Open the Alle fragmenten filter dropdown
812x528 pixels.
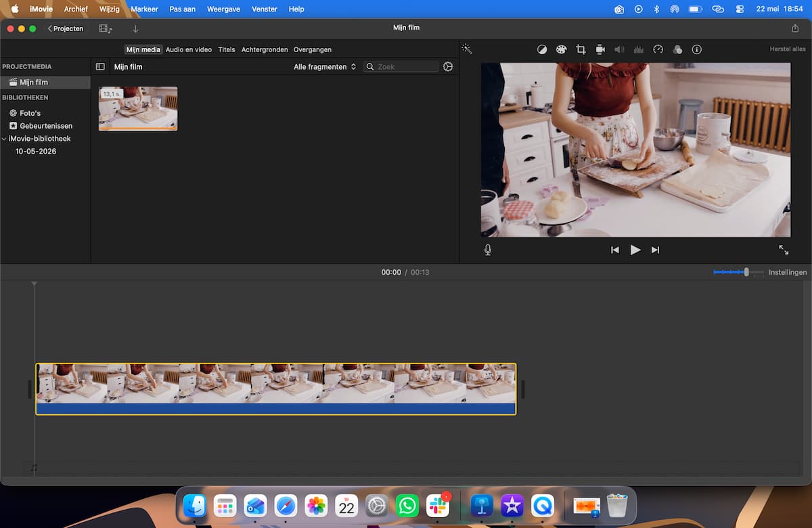325,67
